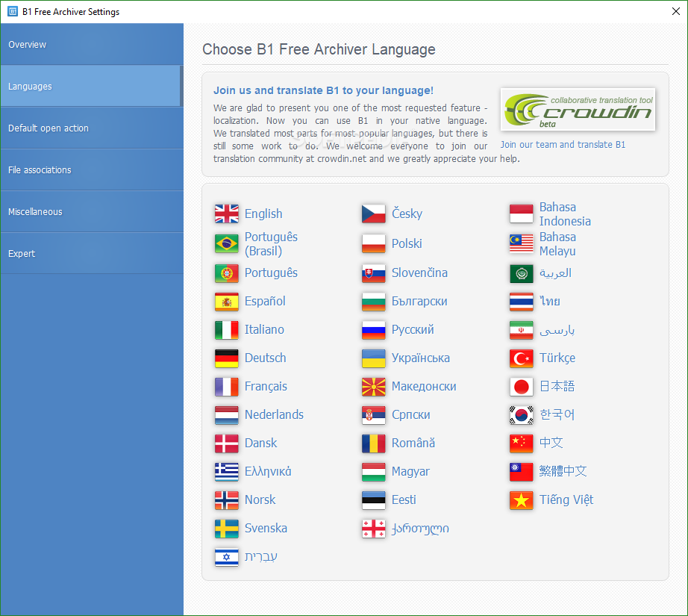The height and width of the screenshot is (616, 688).
Task: Select Español language text link
Action: click(265, 301)
